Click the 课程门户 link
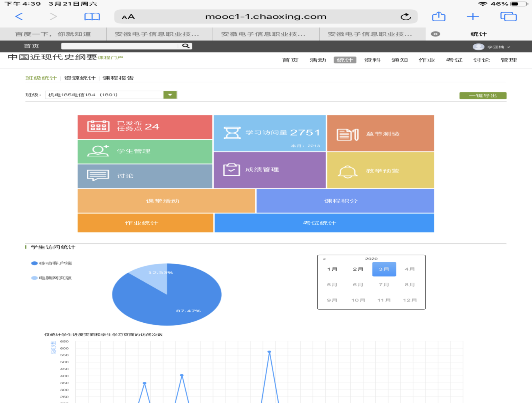This screenshot has height=403, width=532. [110, 58]
